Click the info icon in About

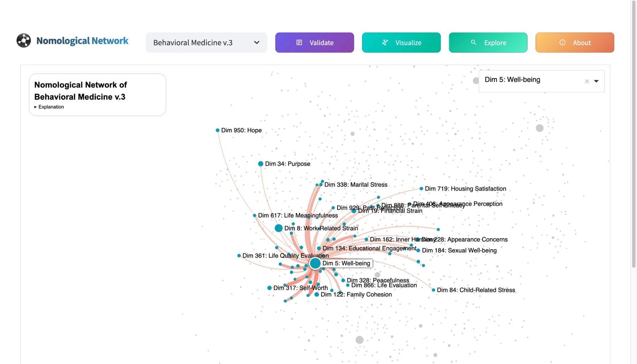point(562,42)
